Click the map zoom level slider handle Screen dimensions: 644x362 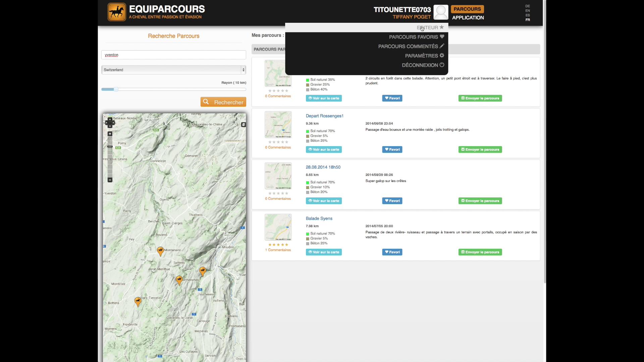(110, 146)
